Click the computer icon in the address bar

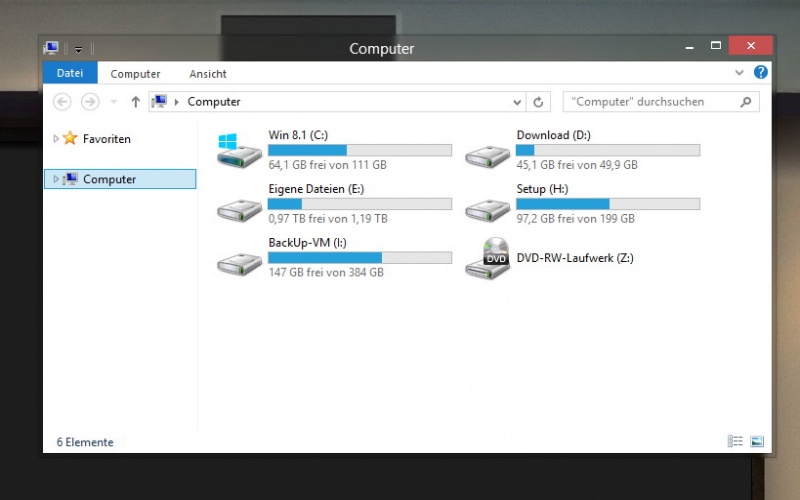point(159,101)
